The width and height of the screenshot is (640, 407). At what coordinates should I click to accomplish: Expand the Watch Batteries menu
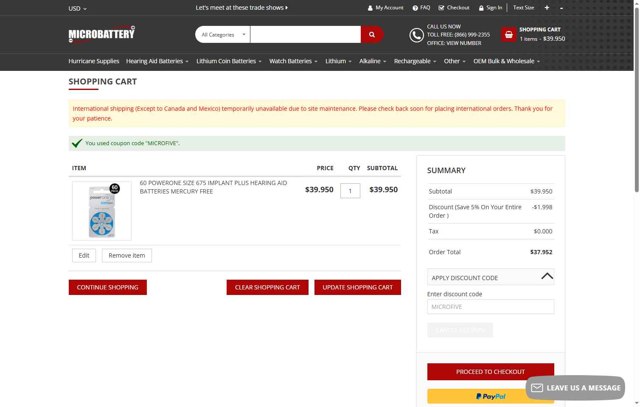coord(293,61)
